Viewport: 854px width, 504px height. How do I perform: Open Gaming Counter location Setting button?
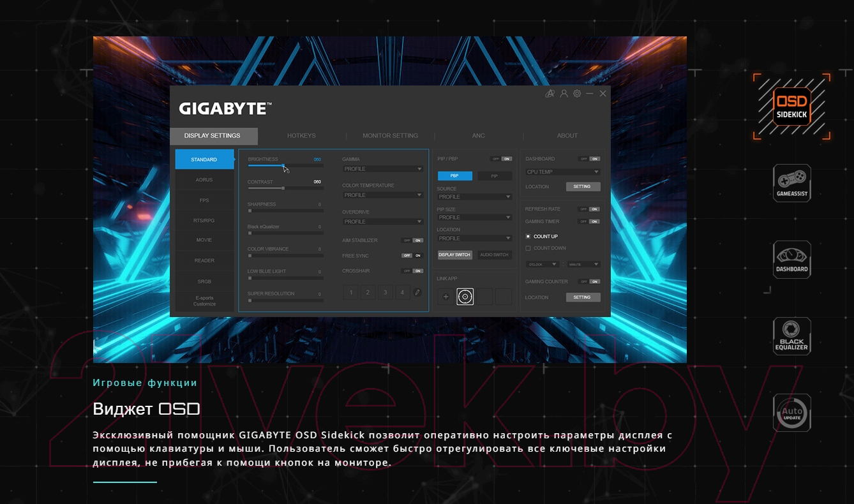(x=583, y=297)
